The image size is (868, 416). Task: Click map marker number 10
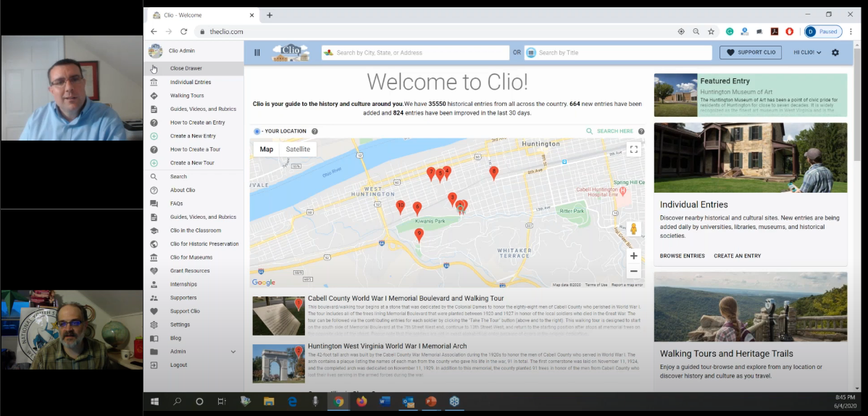pyautogui.click(x=400, y=207)
